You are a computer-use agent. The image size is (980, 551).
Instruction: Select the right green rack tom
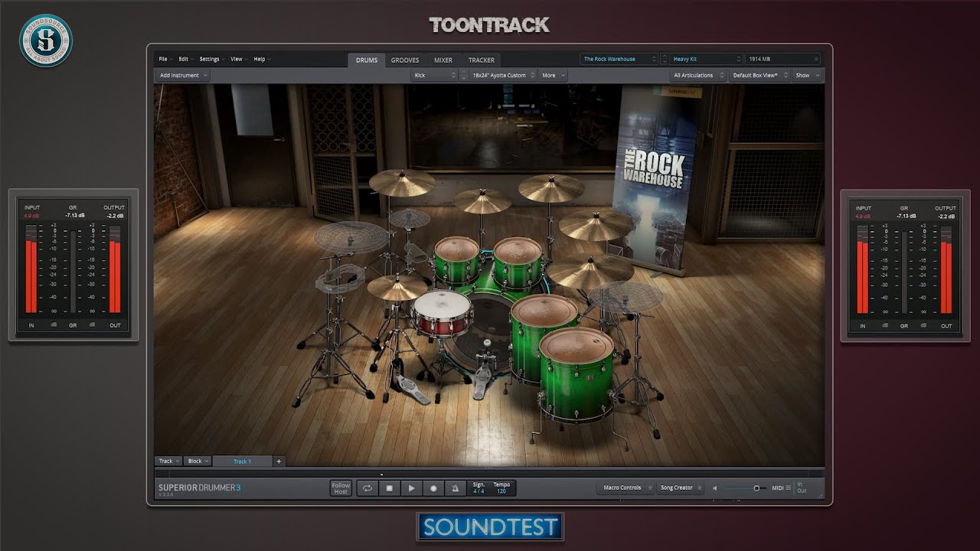pyautogui.click(x=519, y=262)
